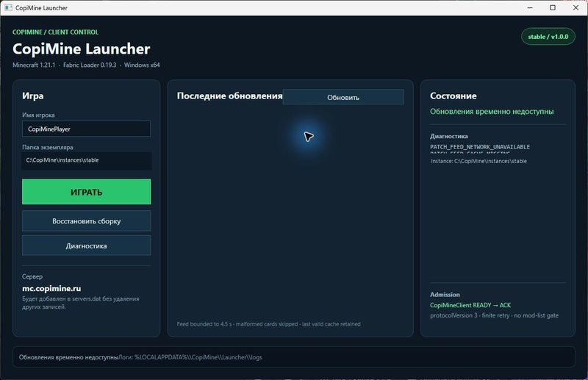Click the Admission section label
588x380 pixels.
pos(445,295)
